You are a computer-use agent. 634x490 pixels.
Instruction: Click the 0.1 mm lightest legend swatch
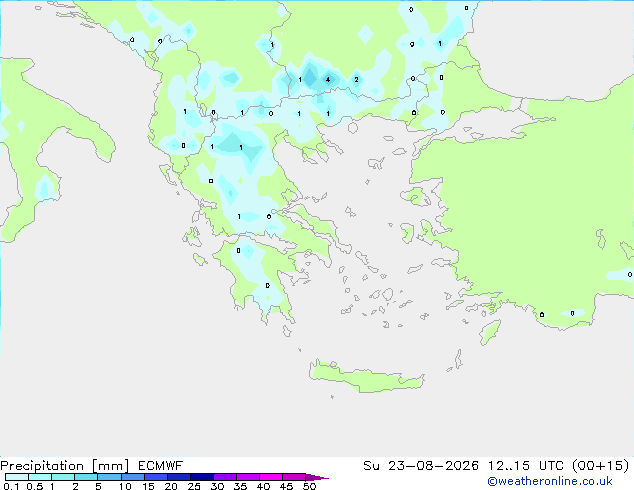tap(17, 477)
